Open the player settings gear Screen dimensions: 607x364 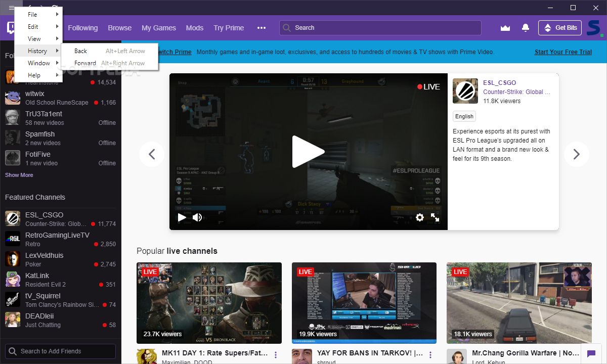click(x=419, y=217)
